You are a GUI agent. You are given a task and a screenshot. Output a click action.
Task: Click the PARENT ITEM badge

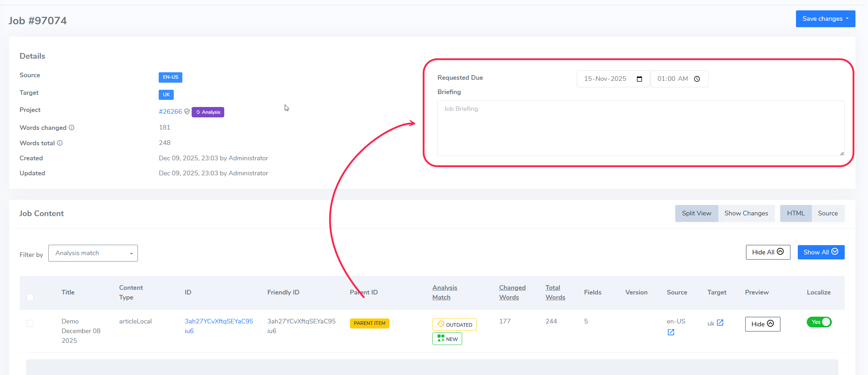[369, 323]
